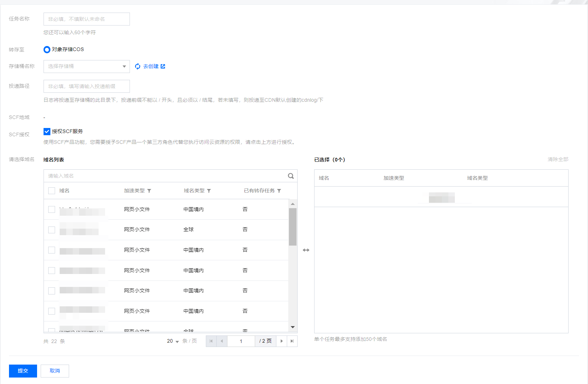This screenshot has height=384, width=588.
Task: Click 中国境内 in the first domain row
Action: (x=194, y=209)
